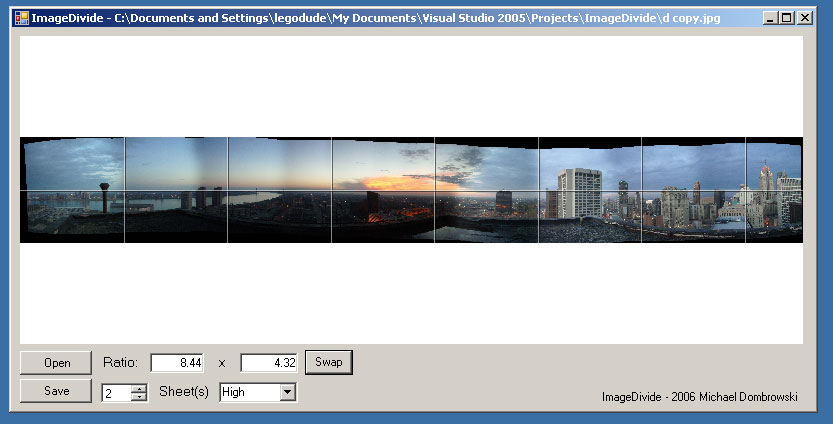Click the ImageDivide app icon in title bar
The width and height of the screenshot is (833, 424).
(x=21, y=18)
